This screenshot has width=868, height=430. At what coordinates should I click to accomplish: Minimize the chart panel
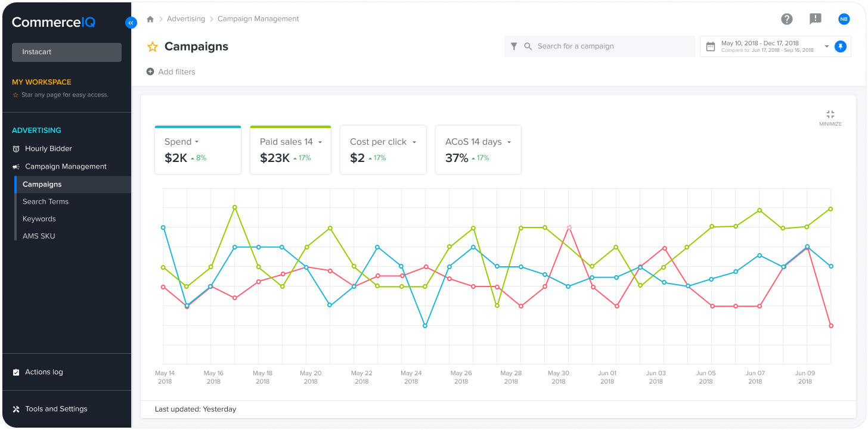830,117
